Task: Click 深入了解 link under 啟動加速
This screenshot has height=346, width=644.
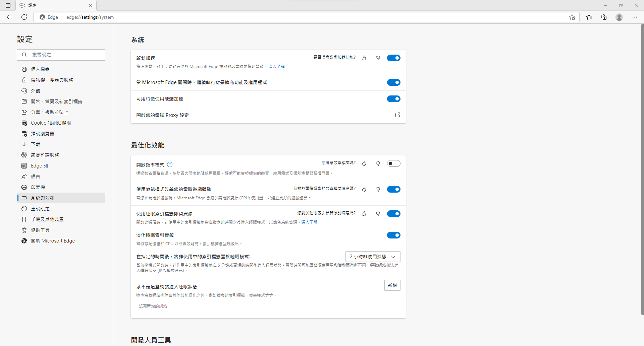Action: tap(276, 67)
